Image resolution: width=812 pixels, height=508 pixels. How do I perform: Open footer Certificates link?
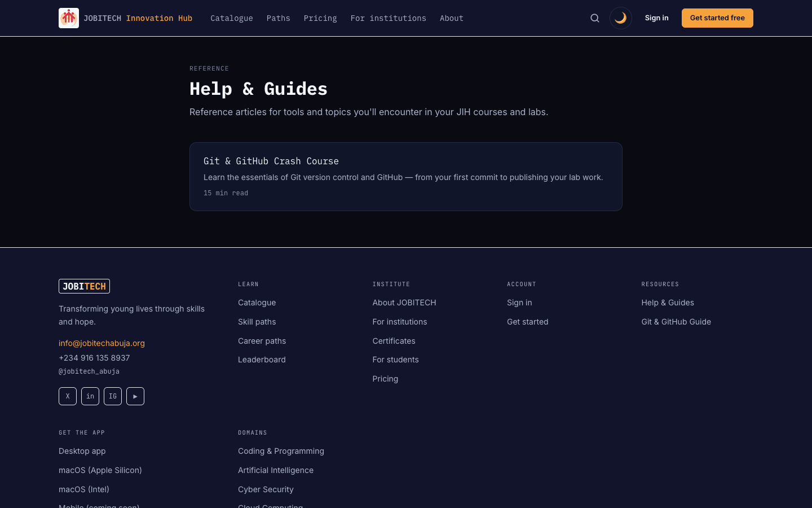pyautogui.click(x=394, y=341)
